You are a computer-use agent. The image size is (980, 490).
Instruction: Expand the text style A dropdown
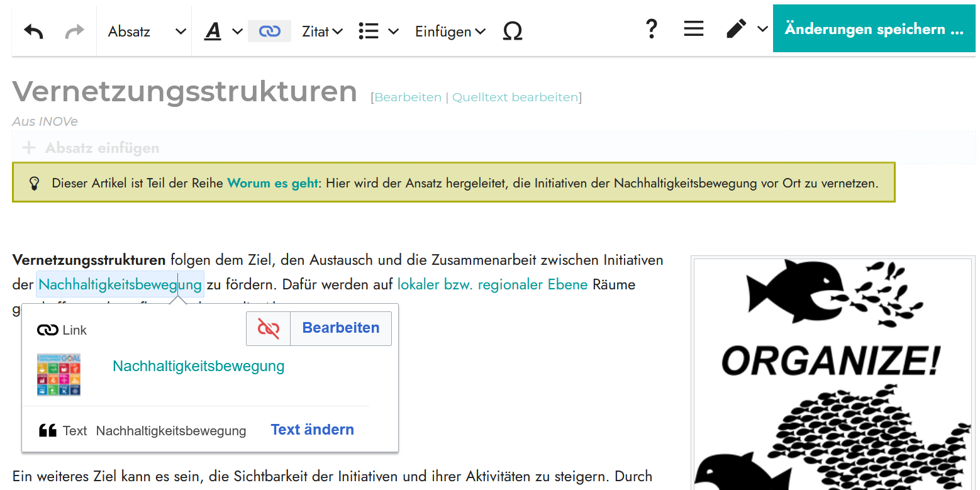(223, 31)
